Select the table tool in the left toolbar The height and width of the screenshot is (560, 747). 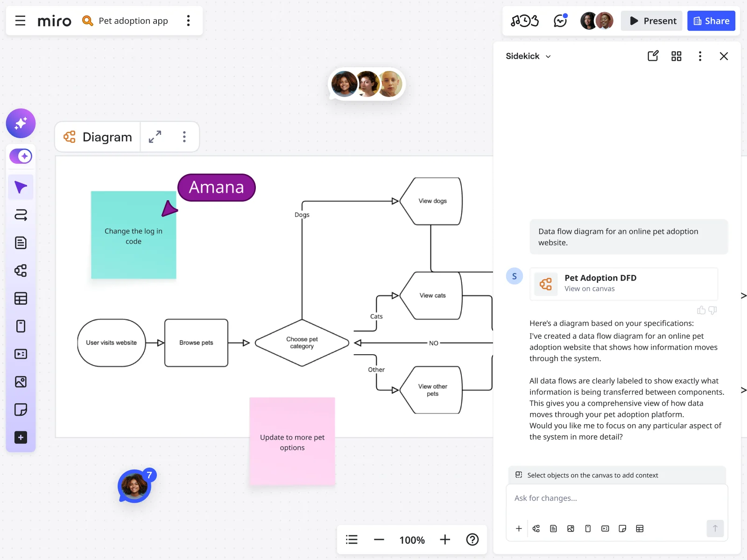tap(21, 298)
